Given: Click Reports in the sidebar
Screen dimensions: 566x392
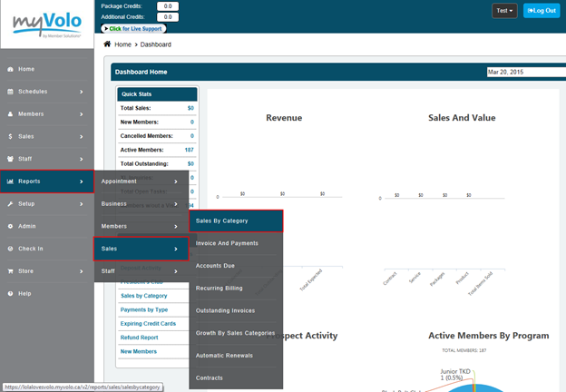Looking at the screenshot, I should tap(47, 181).
